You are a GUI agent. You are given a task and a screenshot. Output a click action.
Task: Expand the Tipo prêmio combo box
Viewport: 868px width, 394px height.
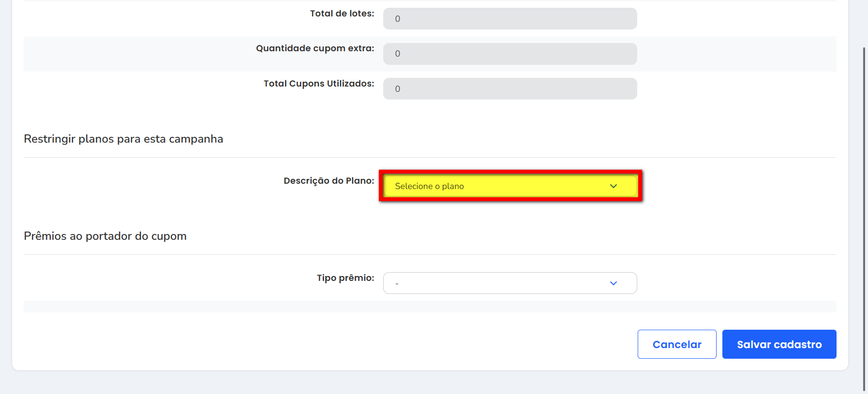[x=509, y=283]
